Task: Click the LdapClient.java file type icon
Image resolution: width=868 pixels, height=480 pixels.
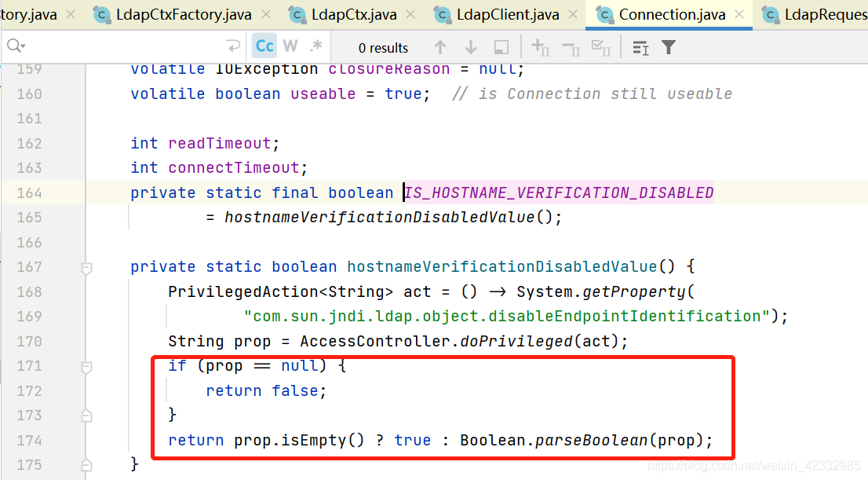Action: click(443, 15)
